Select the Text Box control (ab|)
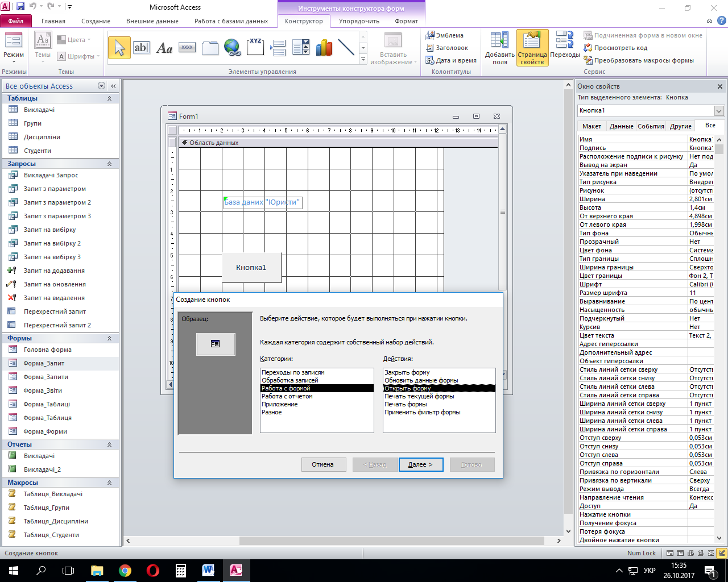The height and width of the screenshot is (582, 728). 141,48
